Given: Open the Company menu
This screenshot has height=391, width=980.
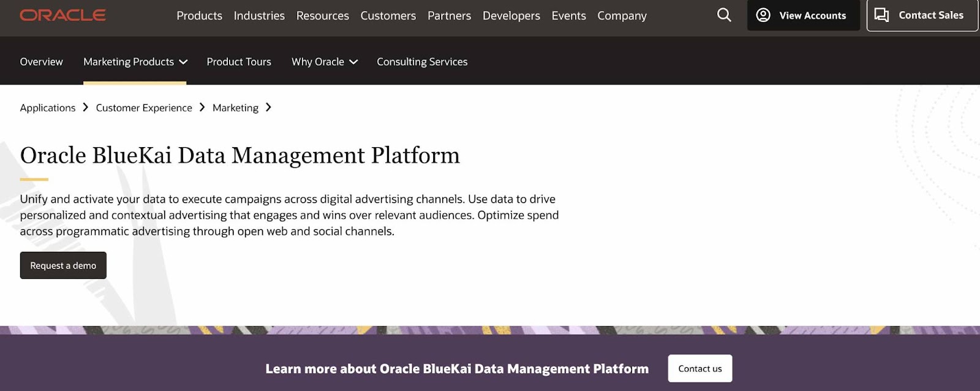Looking at the screenshot, I should (x=622, y=15).
